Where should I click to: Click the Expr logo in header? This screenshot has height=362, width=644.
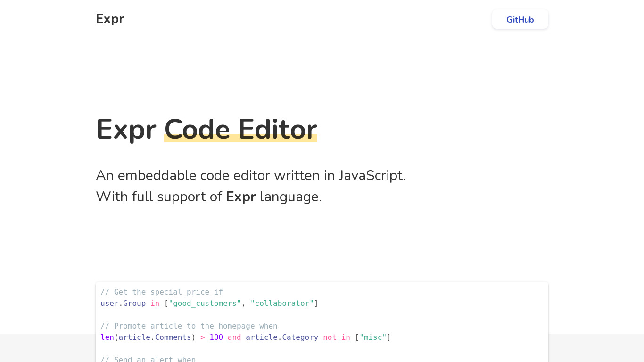110,19
